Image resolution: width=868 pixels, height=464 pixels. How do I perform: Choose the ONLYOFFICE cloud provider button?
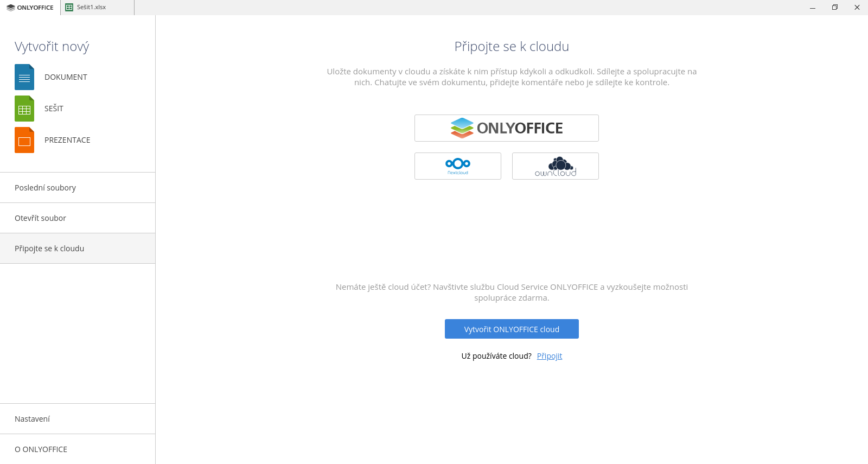[x=507, y=128]
